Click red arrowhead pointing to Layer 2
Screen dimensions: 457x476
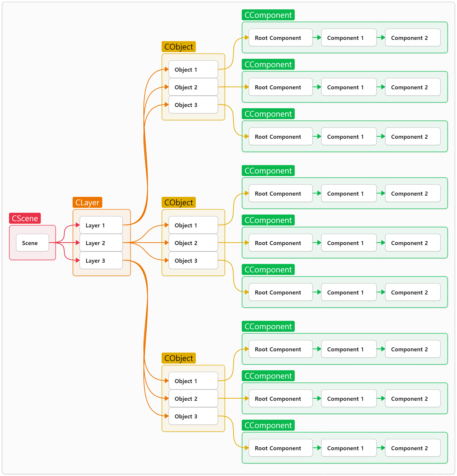click(78, 243)
